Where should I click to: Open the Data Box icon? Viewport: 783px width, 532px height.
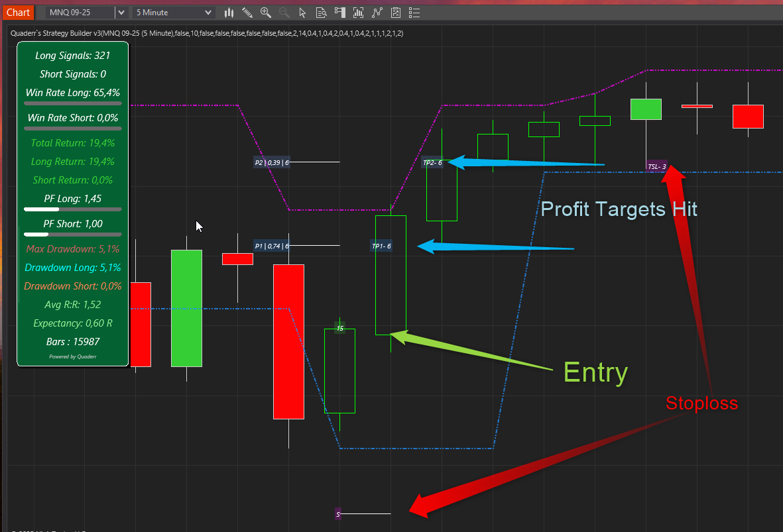click(322, 13)
